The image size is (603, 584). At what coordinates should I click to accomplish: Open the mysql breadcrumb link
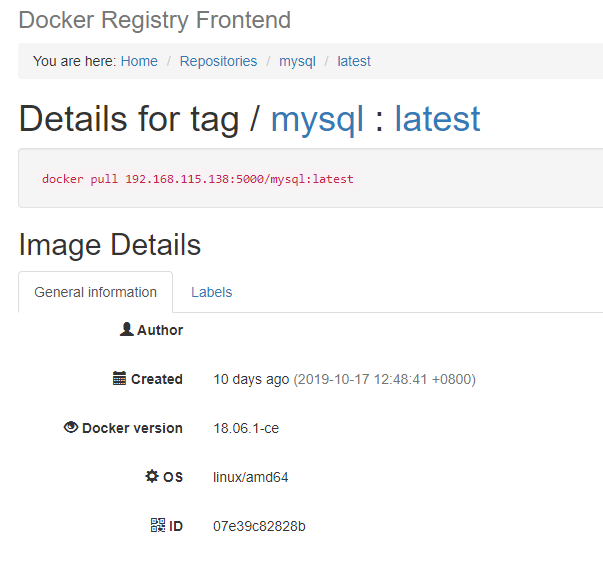(x=297, y=62)
